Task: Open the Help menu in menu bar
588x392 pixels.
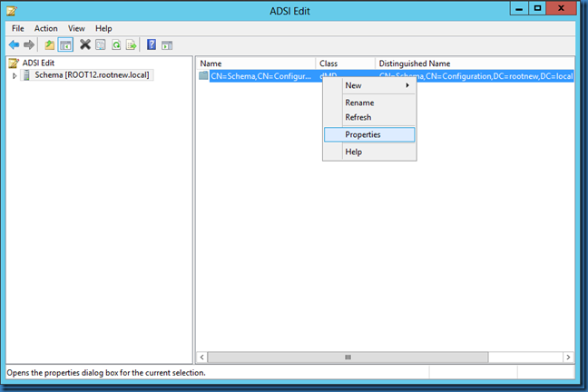Action: tap(103, 28)
